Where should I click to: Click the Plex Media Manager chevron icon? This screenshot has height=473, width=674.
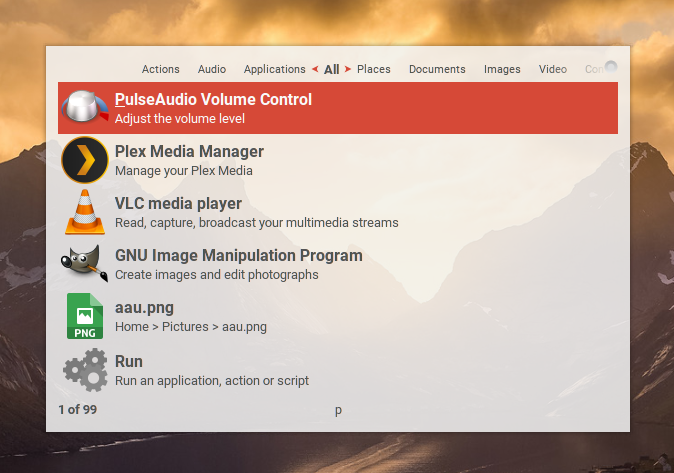[85, 160]
